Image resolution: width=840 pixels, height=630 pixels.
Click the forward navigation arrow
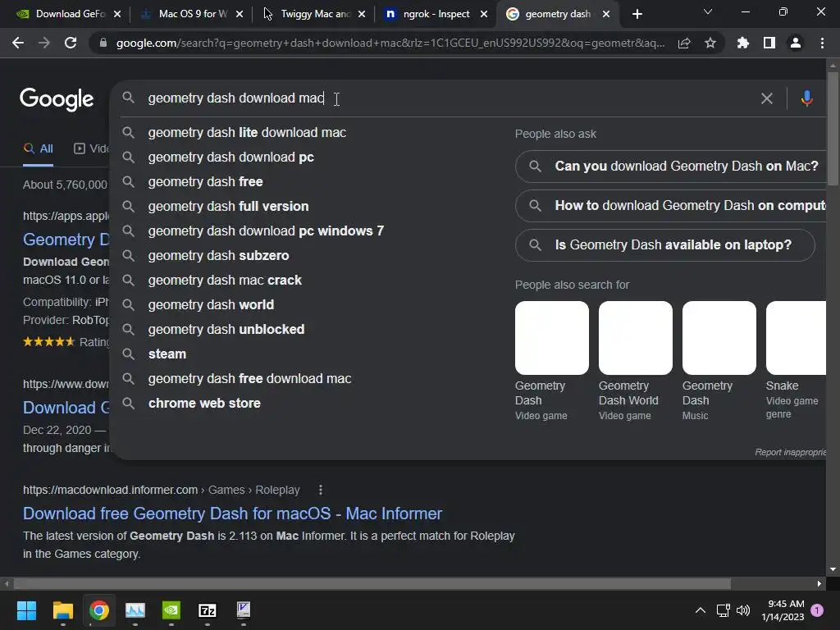pos(44,43)
